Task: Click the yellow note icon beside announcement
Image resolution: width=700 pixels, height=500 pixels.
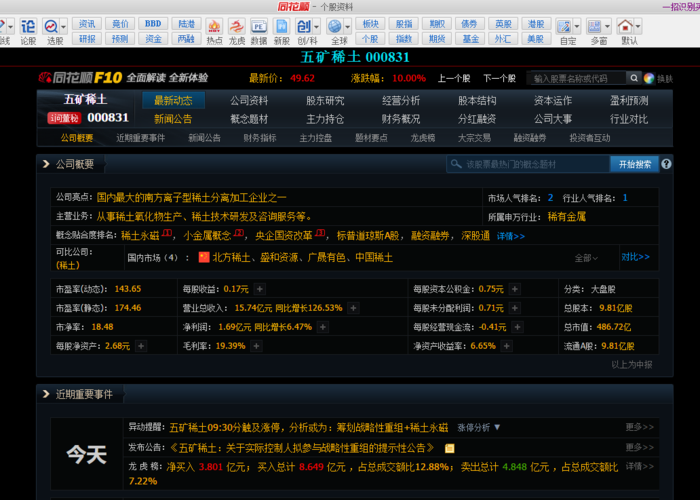Action: (450, 448)
